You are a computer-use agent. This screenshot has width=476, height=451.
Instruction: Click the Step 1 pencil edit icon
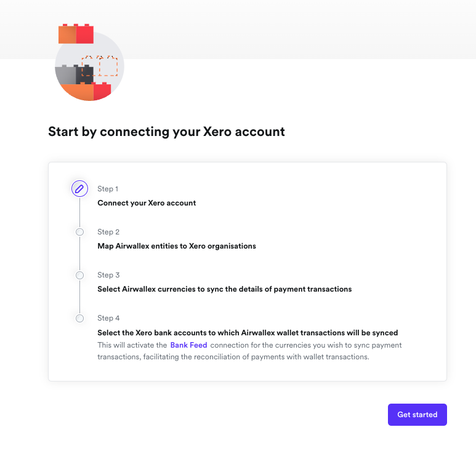[x=79, y=189]
